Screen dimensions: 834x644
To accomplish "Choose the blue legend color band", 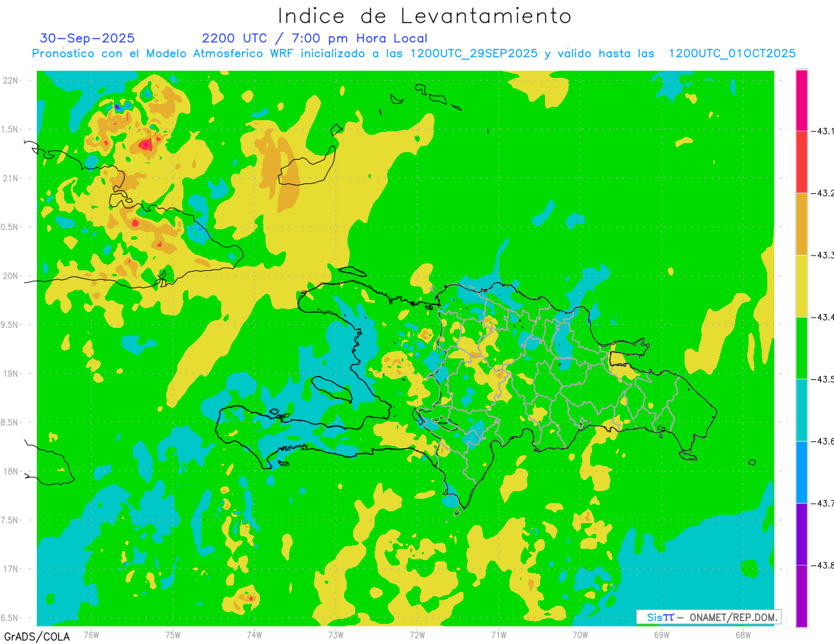I will (801, 472).
